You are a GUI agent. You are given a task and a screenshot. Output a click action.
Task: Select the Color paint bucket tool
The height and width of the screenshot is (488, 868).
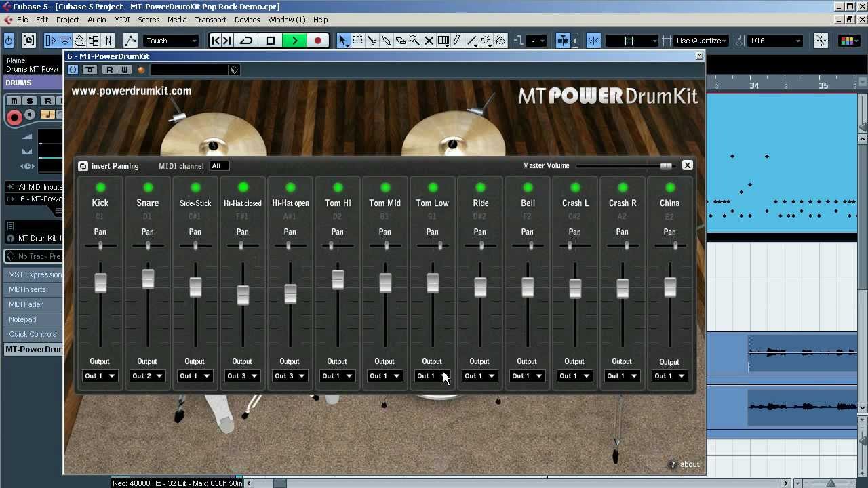point(500,41)
